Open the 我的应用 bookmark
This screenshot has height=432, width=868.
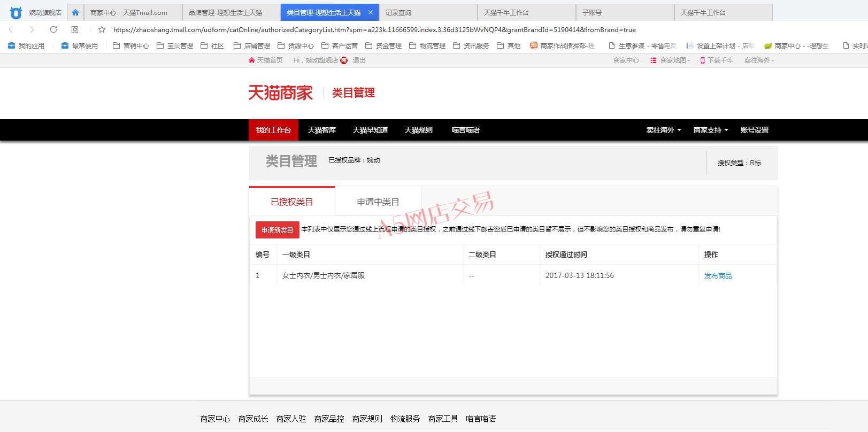[x=26, y=45]
